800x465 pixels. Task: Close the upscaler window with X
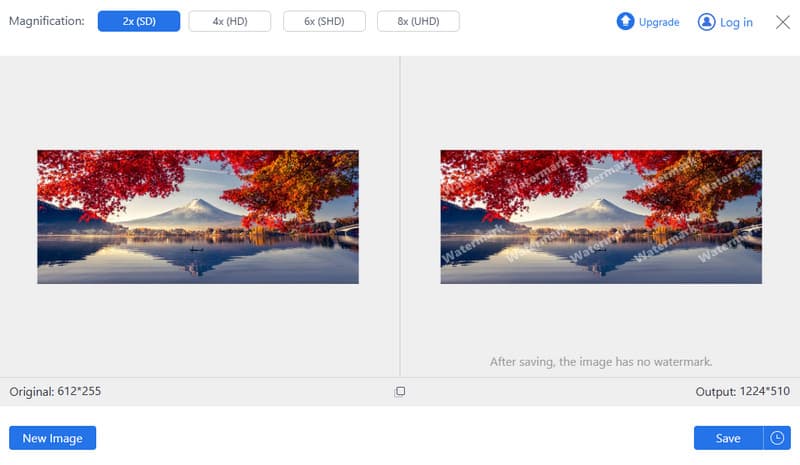coord(783,22)
